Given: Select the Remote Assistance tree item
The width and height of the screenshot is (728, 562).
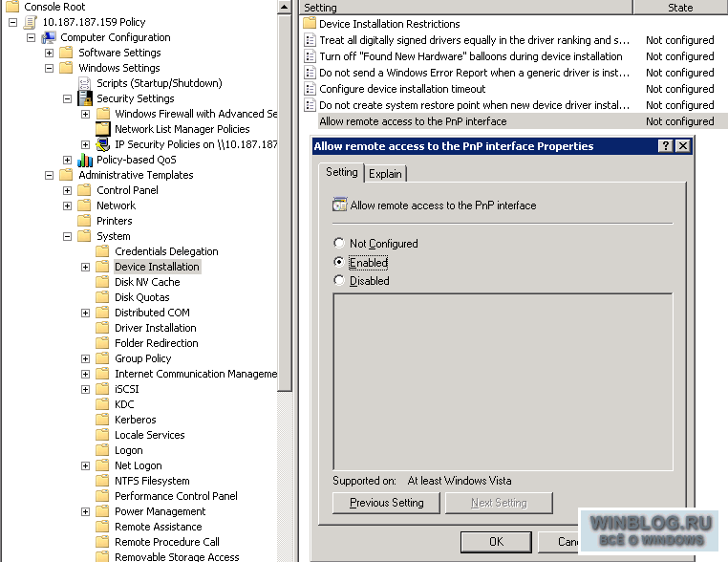Looking at the screenshot, I should [159, 527].
